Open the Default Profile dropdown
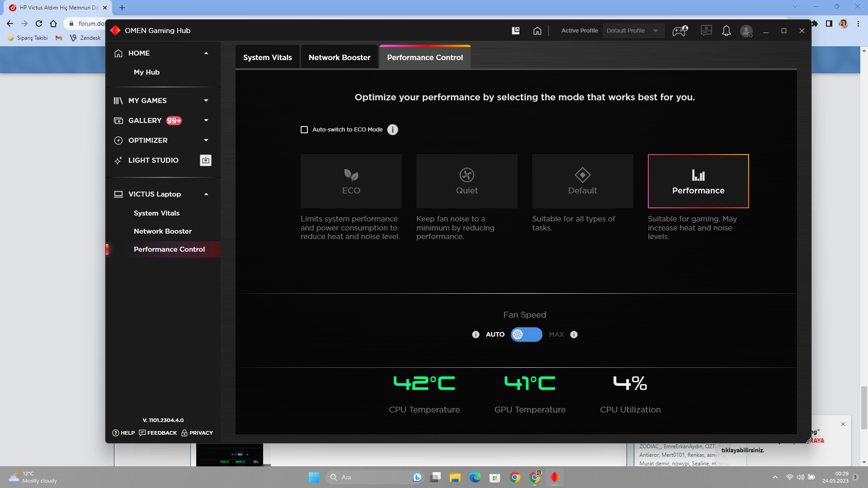 click(x=632, y=31)
